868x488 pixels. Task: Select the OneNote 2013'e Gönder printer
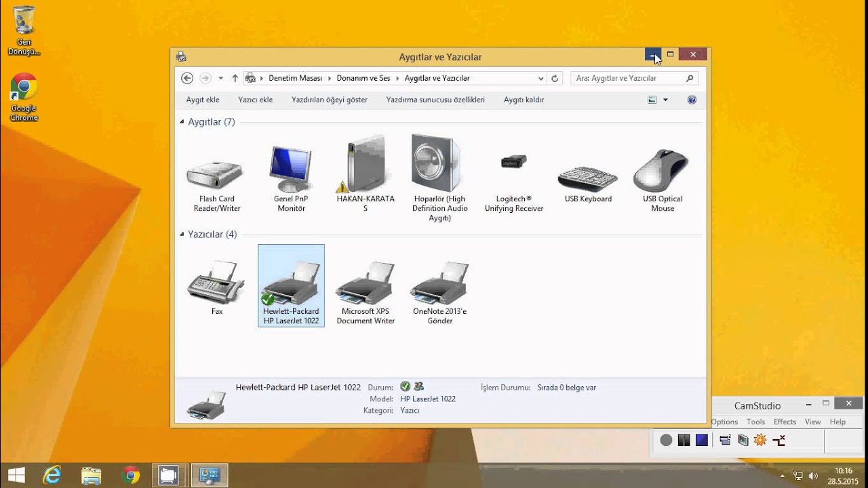click(x=439, y=293)
